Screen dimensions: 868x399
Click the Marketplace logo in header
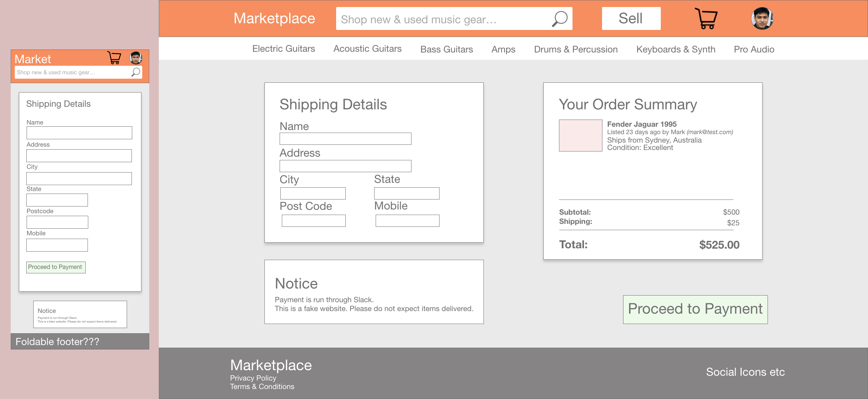(274, 18)
